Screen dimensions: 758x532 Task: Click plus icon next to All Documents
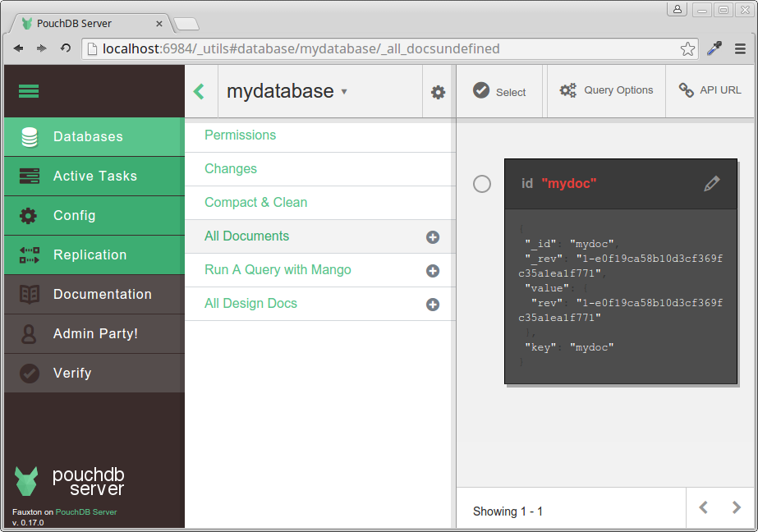pos(433,237)
